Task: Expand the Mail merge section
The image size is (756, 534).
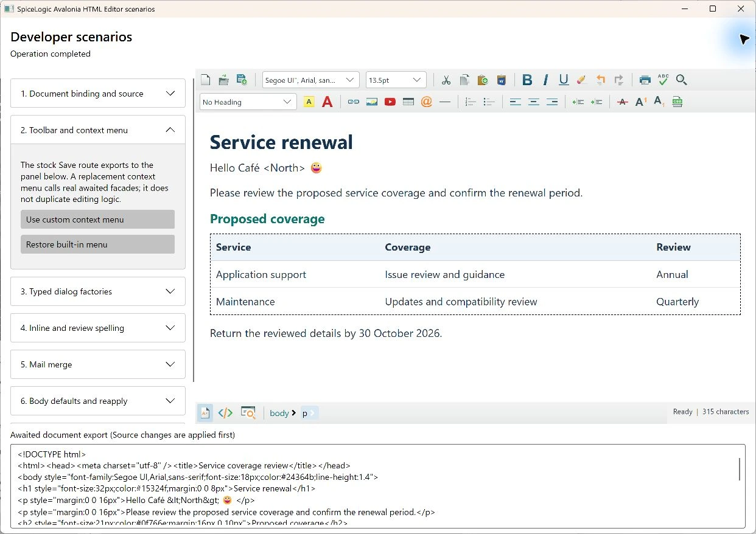Action: click(98, 364)
